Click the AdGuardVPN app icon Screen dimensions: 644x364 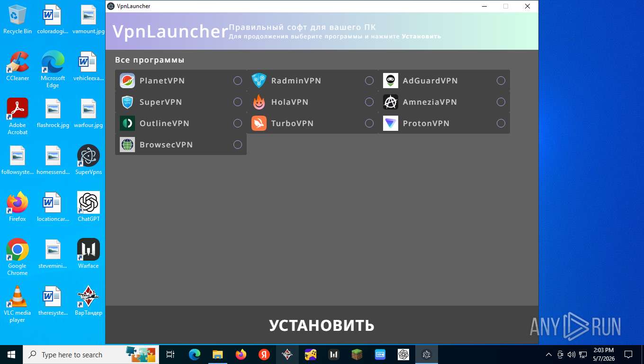[x=391, y=81]
